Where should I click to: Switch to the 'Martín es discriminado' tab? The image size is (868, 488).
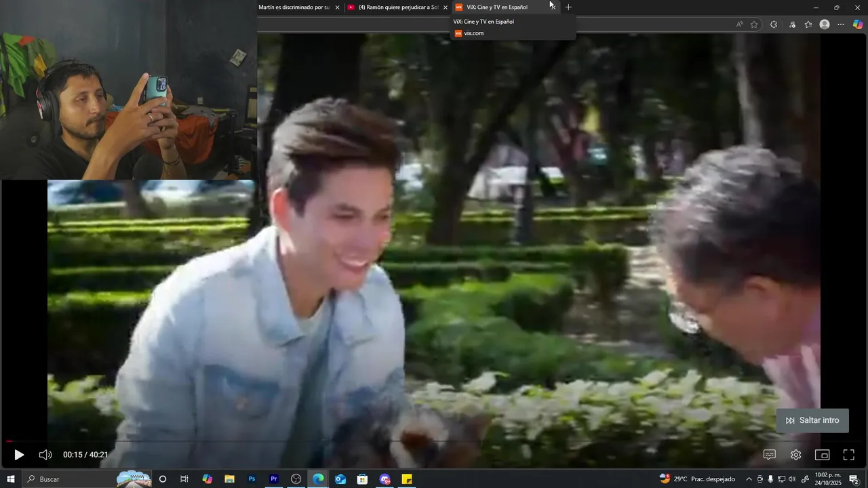pyautogui.click(x=294, y=7)
